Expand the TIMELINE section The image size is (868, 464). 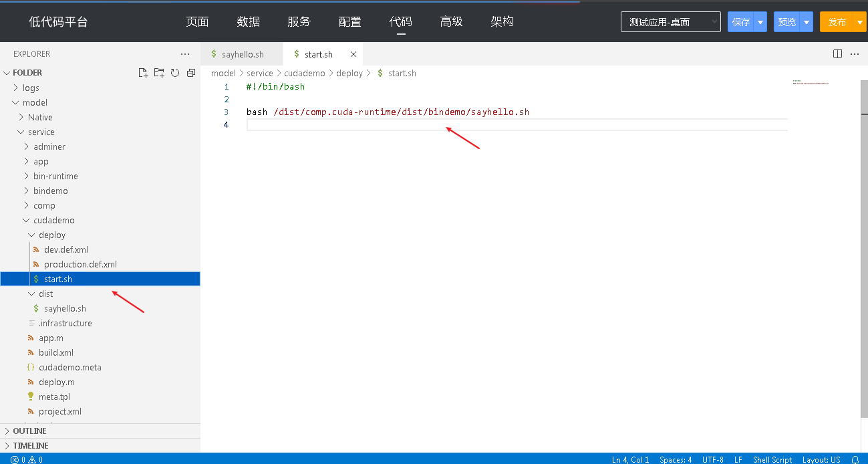100,446
